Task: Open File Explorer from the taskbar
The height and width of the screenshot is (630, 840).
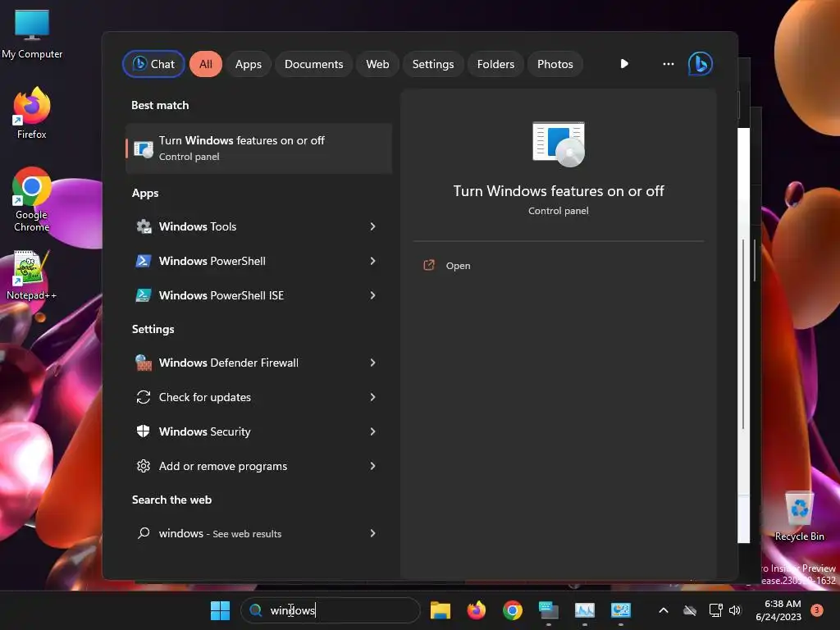Action: point(441,610)
